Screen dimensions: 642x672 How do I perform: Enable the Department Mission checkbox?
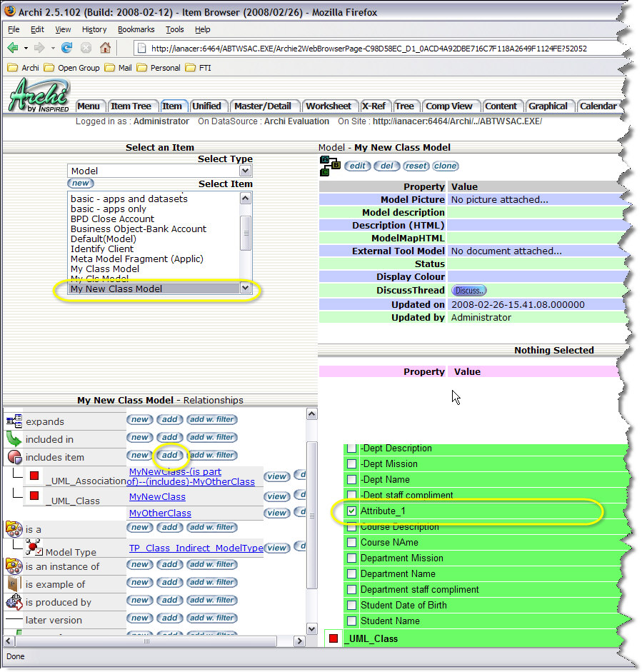tap(351, 558)
